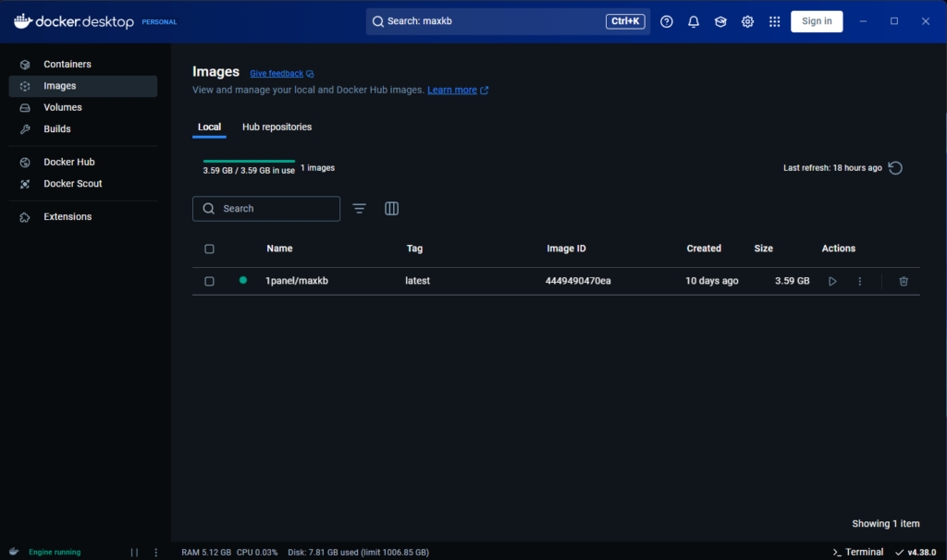Select all images checkbox in header
The image size is (947, 560).
(x=209, y=249)
